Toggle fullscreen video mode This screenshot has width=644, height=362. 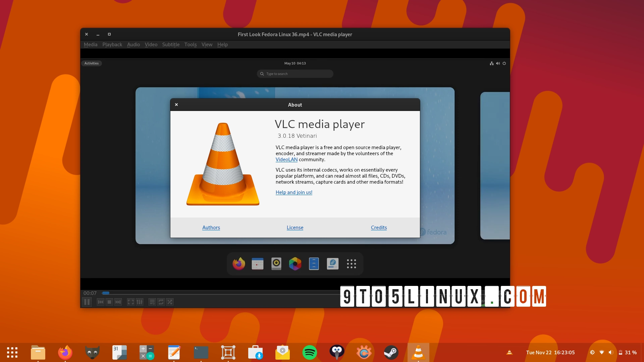(130, 302)
